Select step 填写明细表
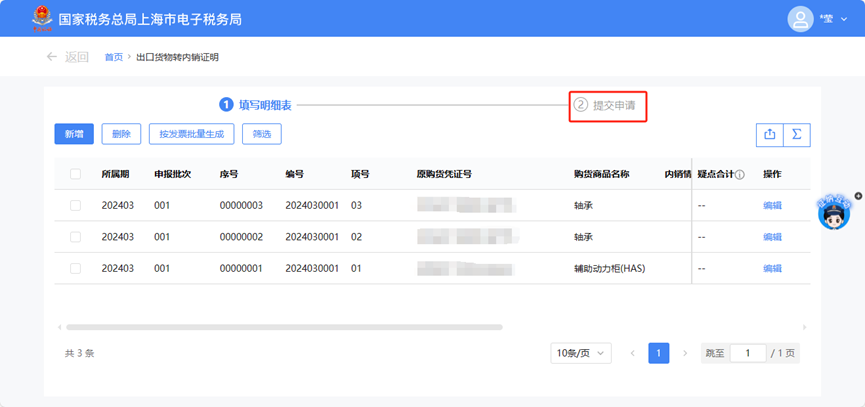Image resolution: width=865 pixels, height=407 pixels. (x=255, y=105)
